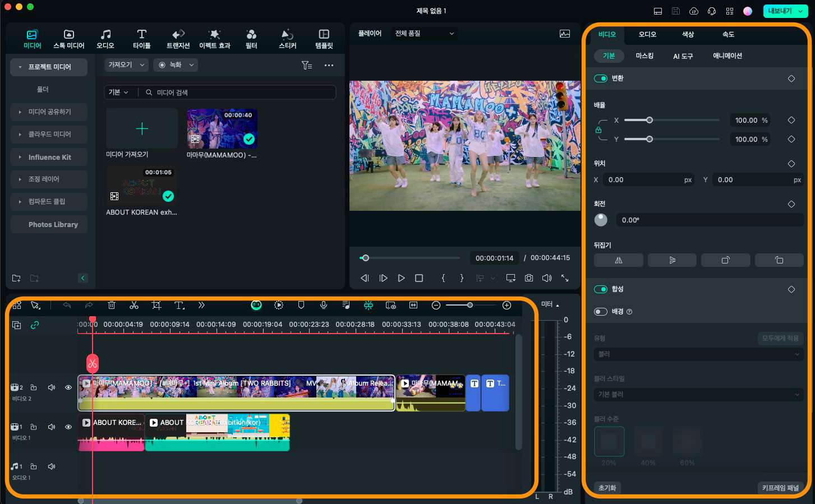Select the crop tool in timeline toolbar
The height and width of the screenshot is (504, 815).
click(x=156, y=305)
